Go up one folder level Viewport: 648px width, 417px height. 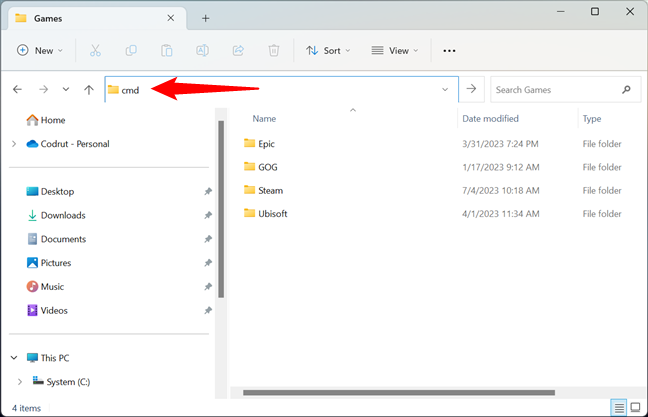(x=89, y=89)
